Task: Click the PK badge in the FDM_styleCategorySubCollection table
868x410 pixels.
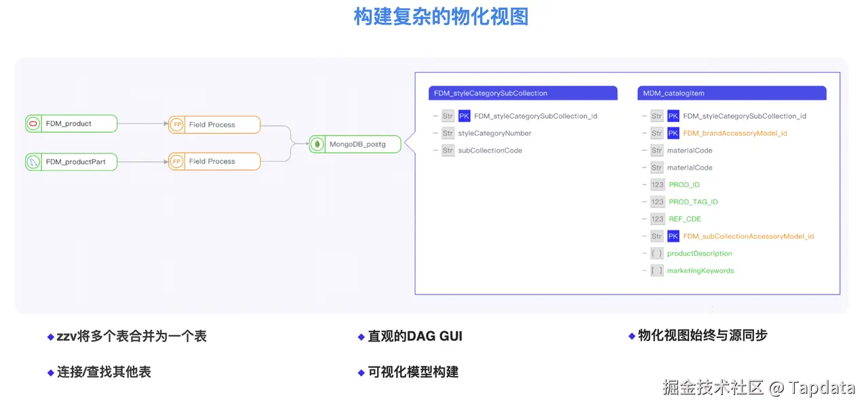Action: [x=464, y=116]
